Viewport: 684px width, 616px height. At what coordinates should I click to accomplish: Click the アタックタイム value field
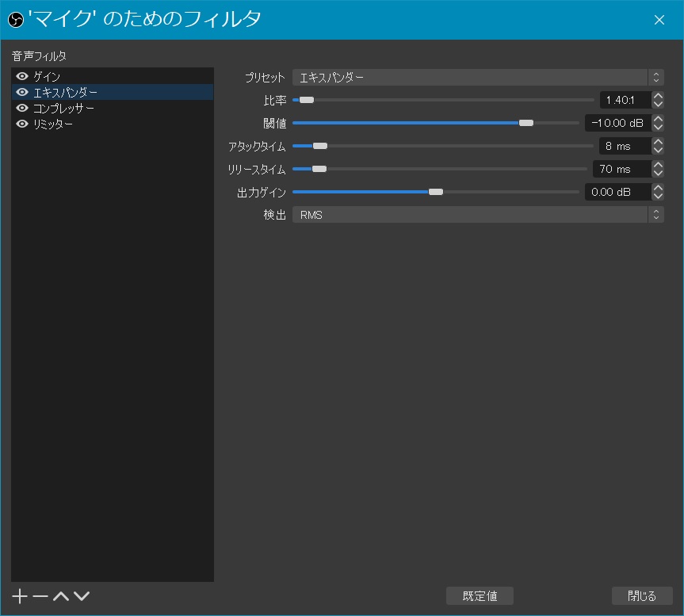[x=625, y=146]
